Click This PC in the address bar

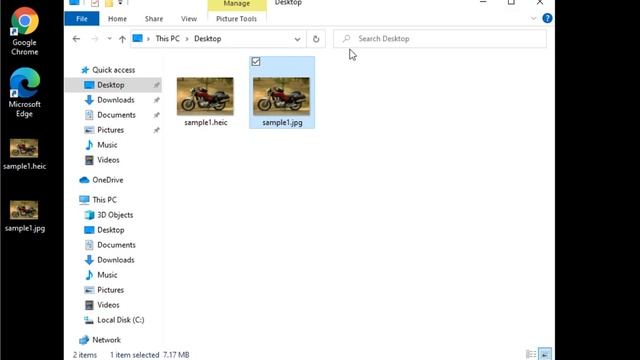[x=167, y=39]
